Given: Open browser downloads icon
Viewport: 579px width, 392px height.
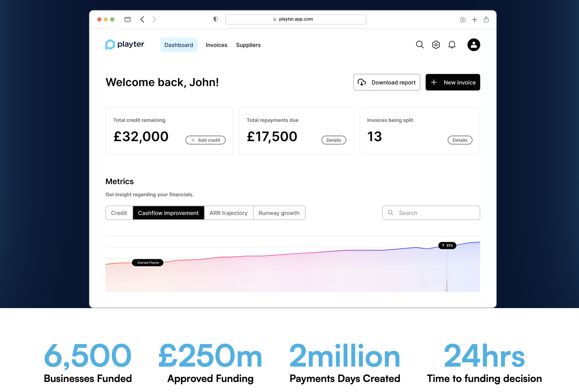Looking at the screenshot, I should [463, 20].
